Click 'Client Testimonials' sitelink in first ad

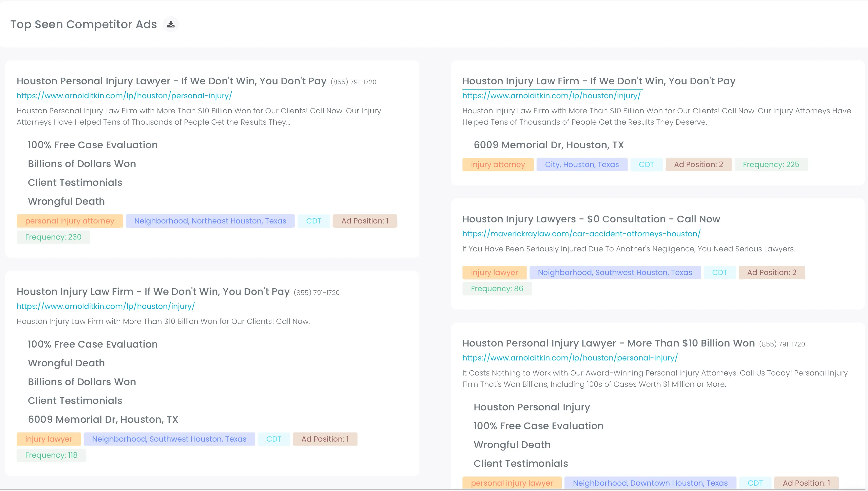pos(75,182)
